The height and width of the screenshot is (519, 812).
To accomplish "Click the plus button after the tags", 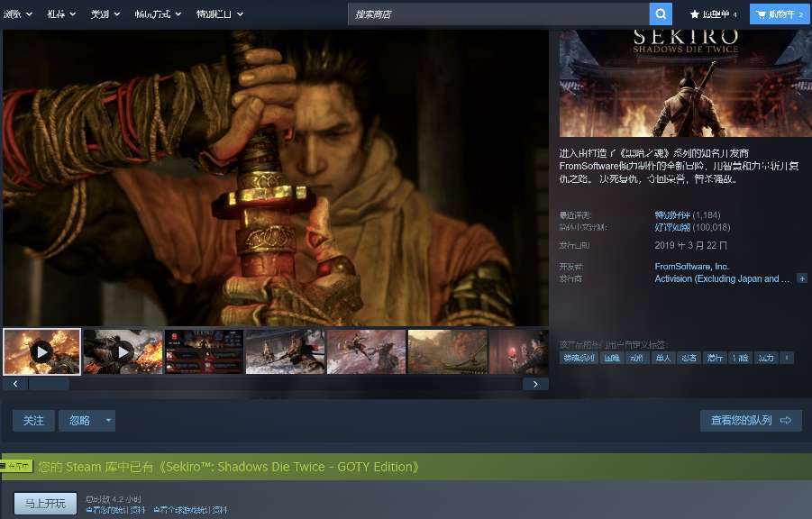I will click(787, 358).
